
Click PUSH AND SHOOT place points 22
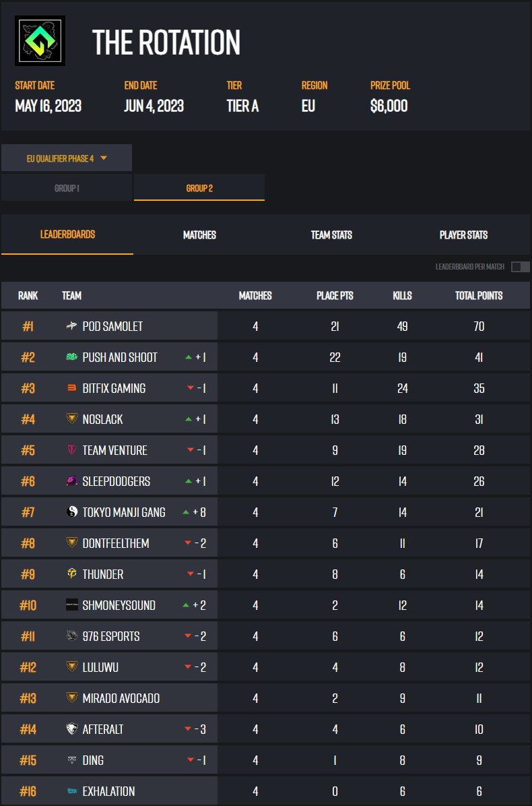point(335,357)
